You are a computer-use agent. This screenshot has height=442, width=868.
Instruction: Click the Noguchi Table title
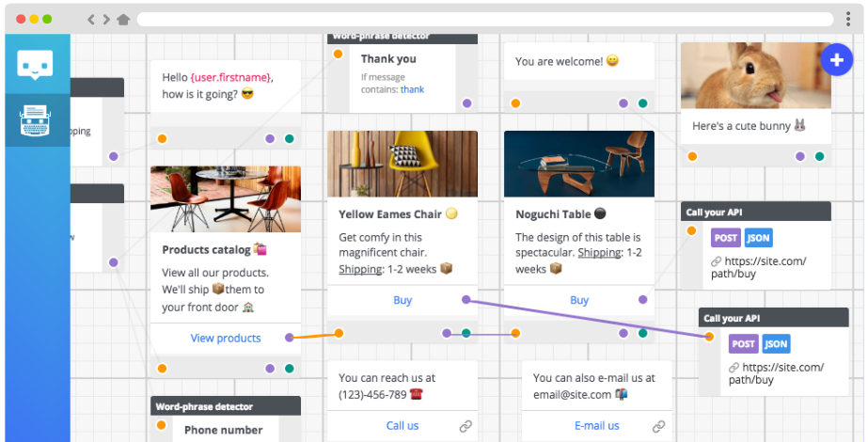(560, 214)
